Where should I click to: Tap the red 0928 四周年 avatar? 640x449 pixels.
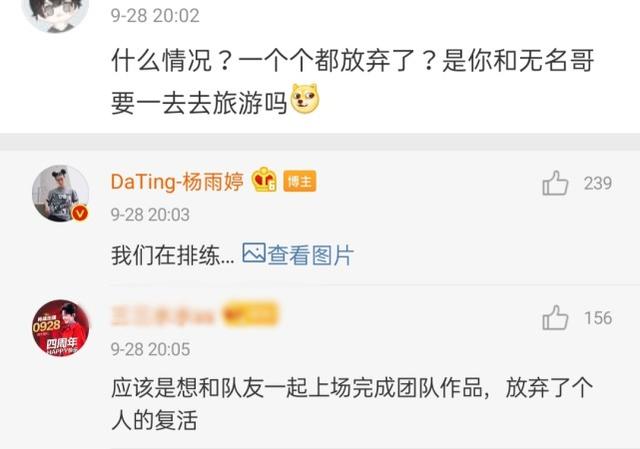61,328
